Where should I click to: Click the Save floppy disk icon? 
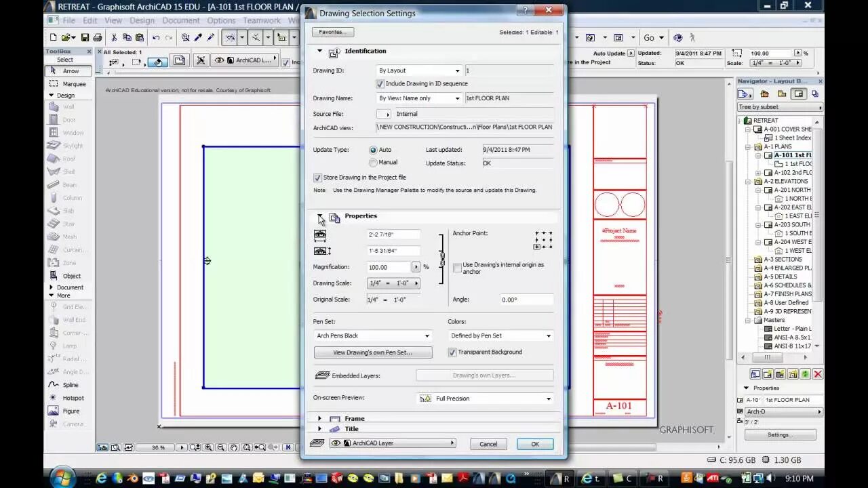click(x=85, y=38)
